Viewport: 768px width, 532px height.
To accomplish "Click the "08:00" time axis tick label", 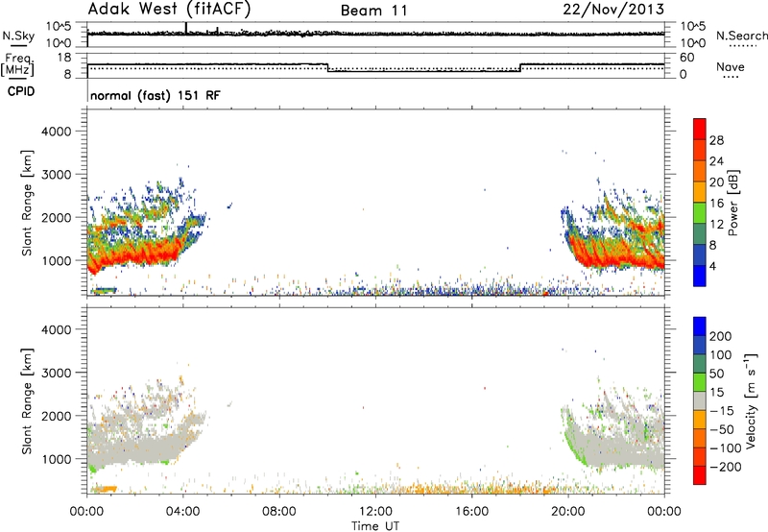I will 278,512.
